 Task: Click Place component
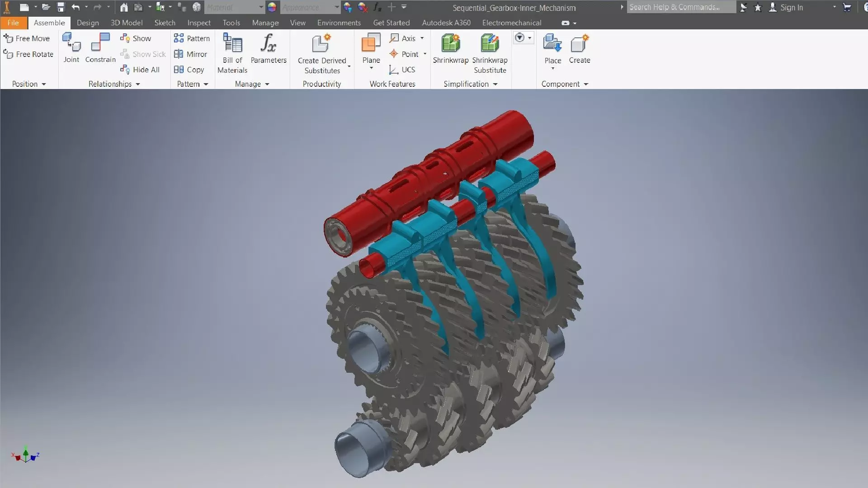point(552,49)
